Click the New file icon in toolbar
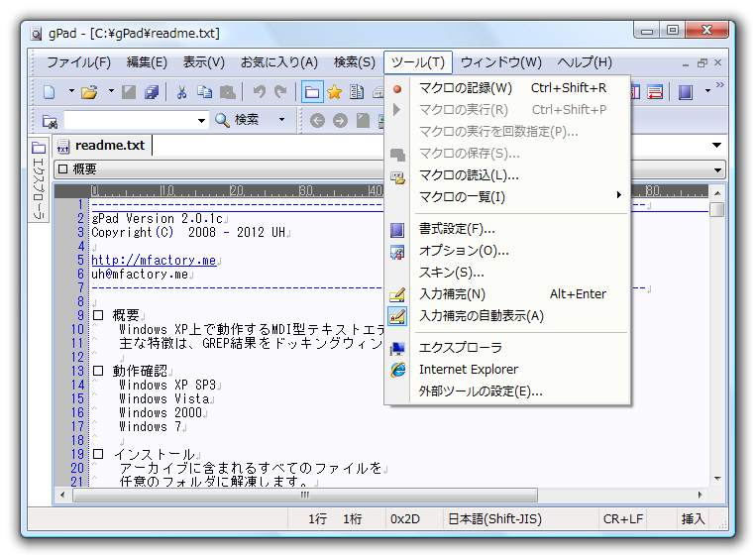The height and width of the screenshot is (558, 756). pos(50,92)
